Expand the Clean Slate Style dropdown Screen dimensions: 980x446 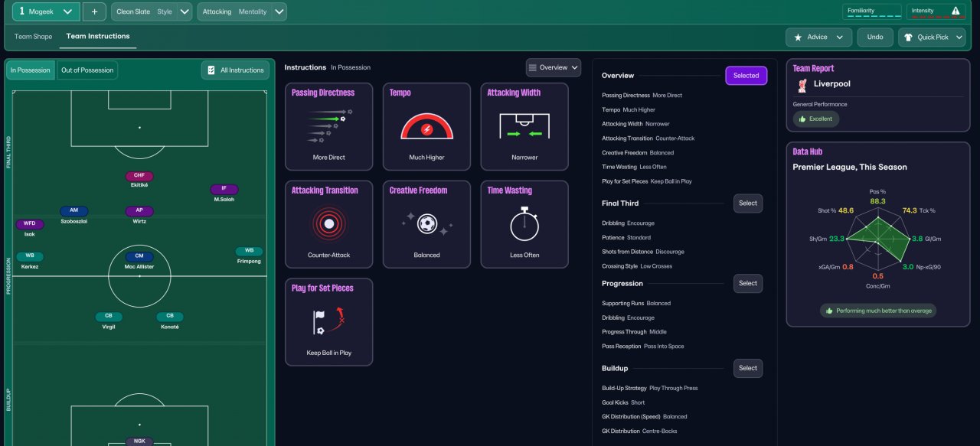[x=185, y=11]
